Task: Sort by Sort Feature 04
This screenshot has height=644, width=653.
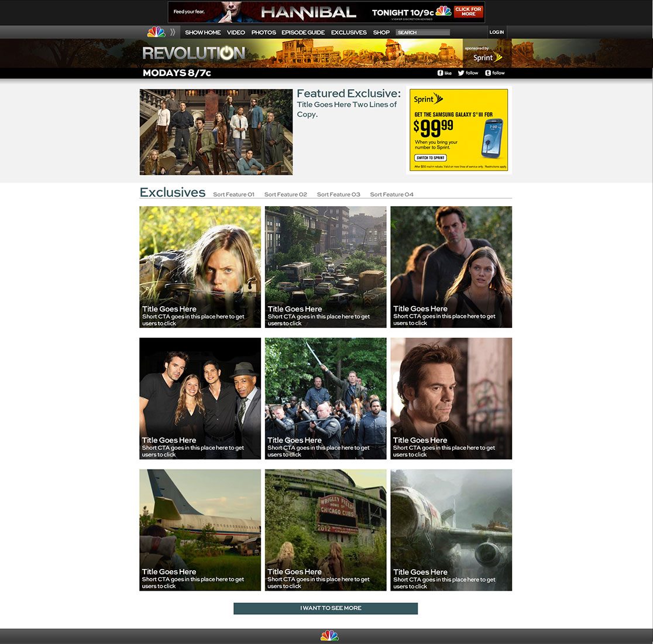Action: (392, 194)
